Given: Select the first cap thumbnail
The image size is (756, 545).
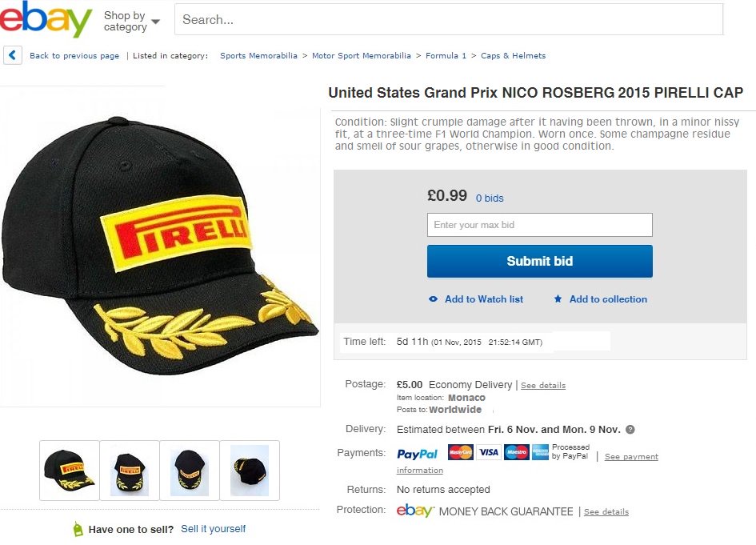Looking at the screenshot, I should [x=70, y=471].
